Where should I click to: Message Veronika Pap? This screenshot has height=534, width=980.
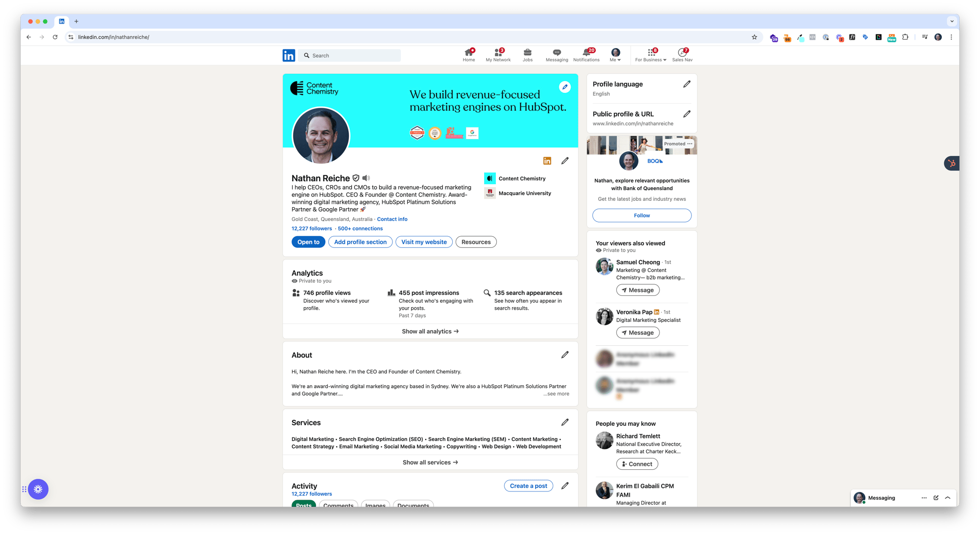point(637,333)
